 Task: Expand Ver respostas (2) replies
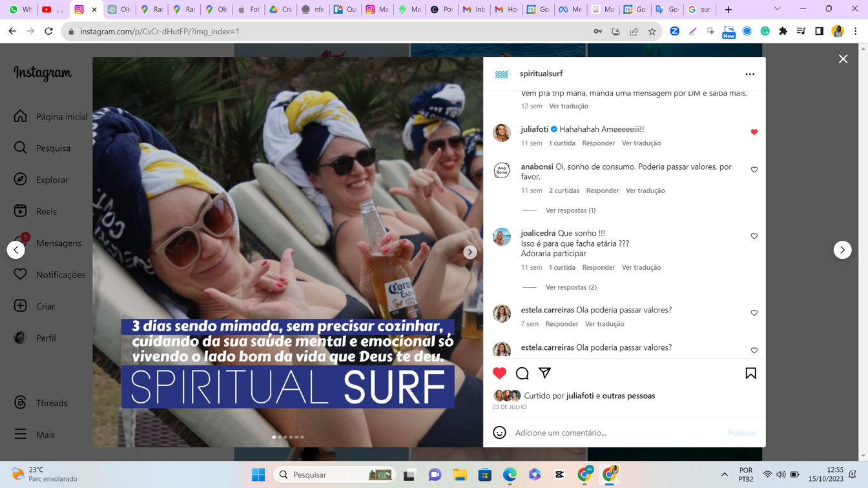570,287
